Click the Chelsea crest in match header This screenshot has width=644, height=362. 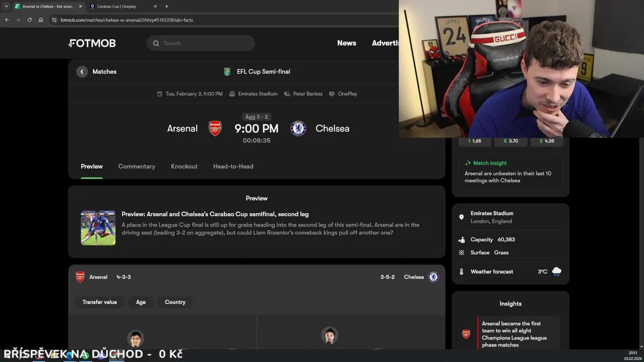pos(298,129)
